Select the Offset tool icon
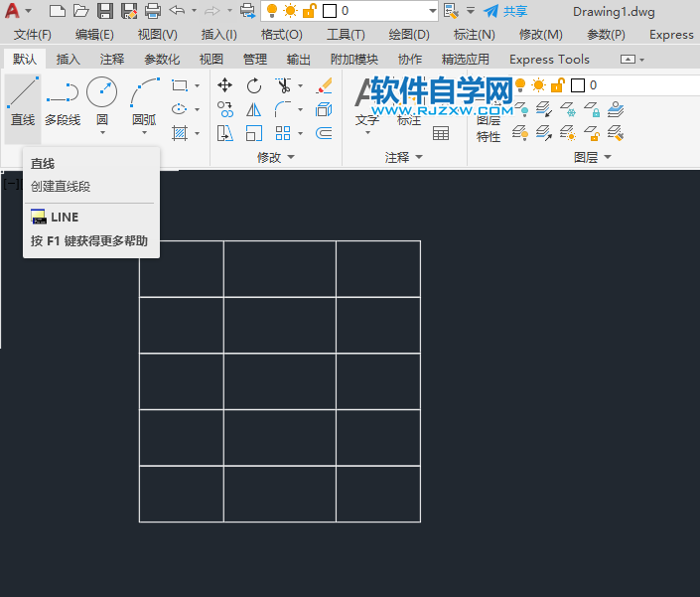The height and width of the screenshot is (597, 700). [x=324, y=133]
